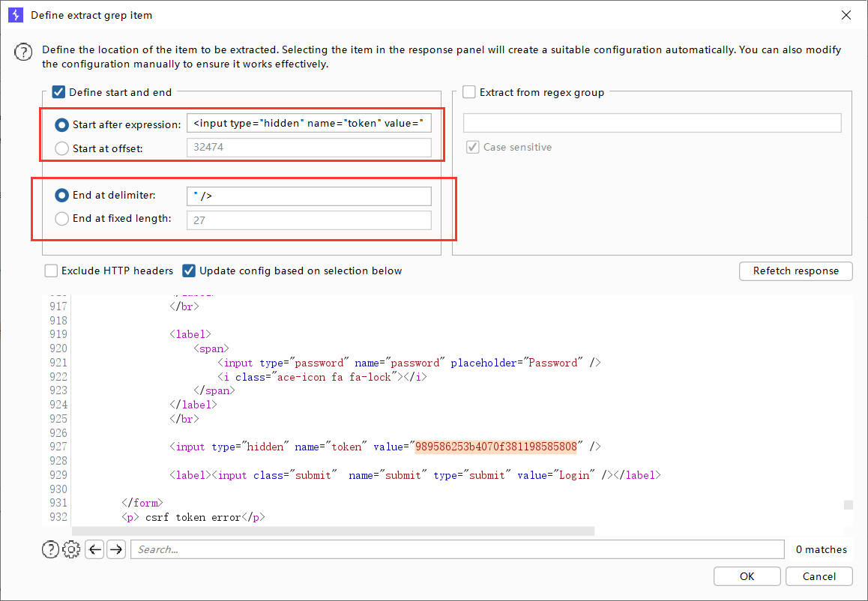Go to next search match arrow
This screenshot has height=601, width=868.
pos(116,549)
